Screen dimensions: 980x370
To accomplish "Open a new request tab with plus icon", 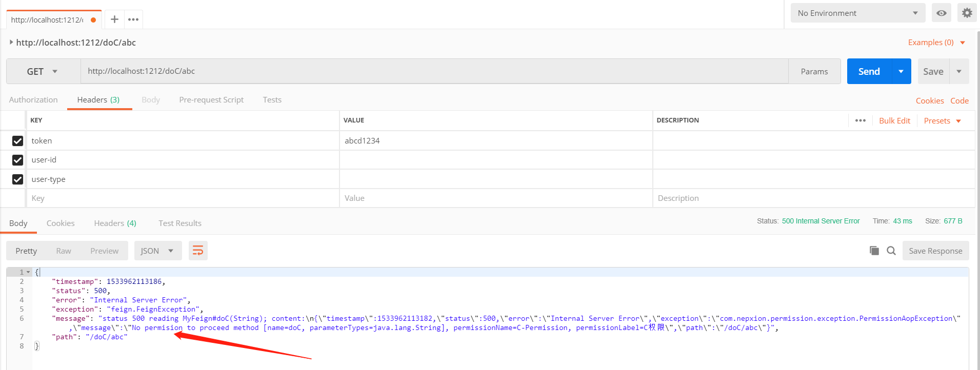I will pos(114,19).
